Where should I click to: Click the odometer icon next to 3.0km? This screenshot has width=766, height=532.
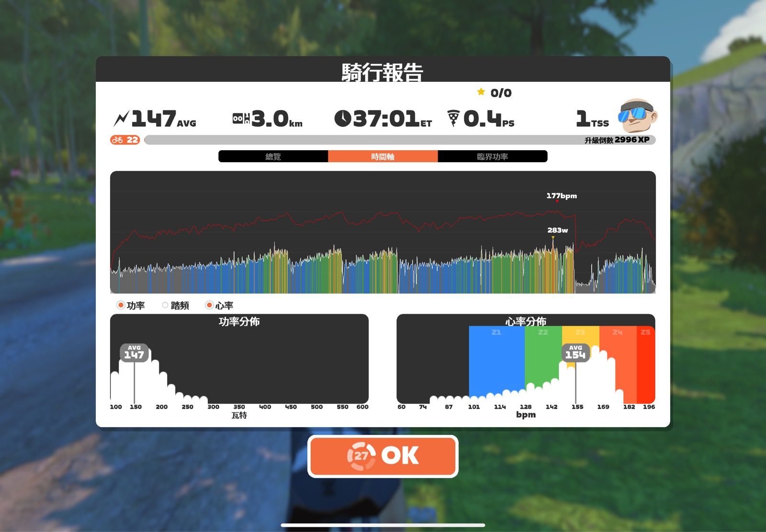pos(241,118)
